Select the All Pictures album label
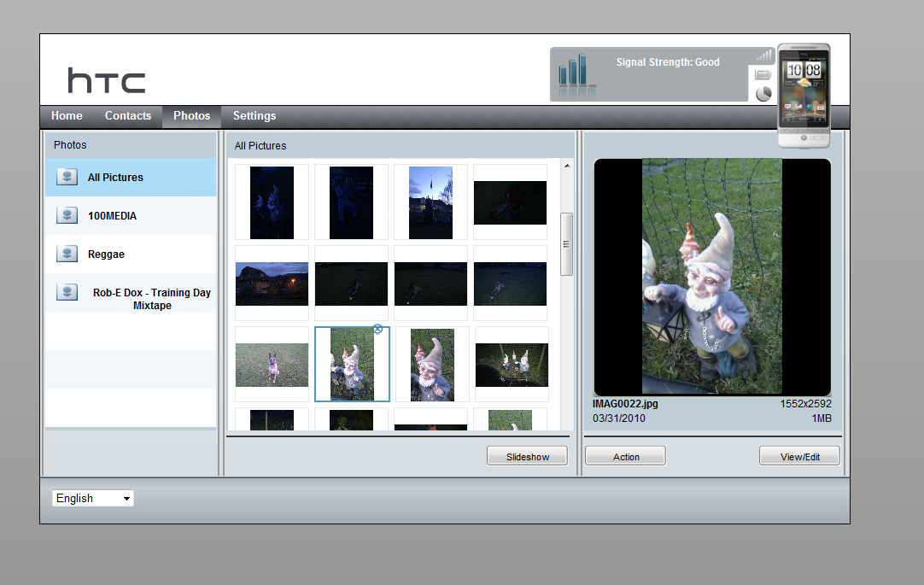924x585 pixels. (x=115, y=178)
